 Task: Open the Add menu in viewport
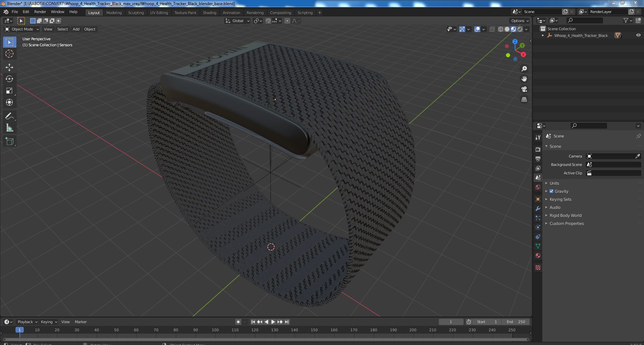click(76, 29)
